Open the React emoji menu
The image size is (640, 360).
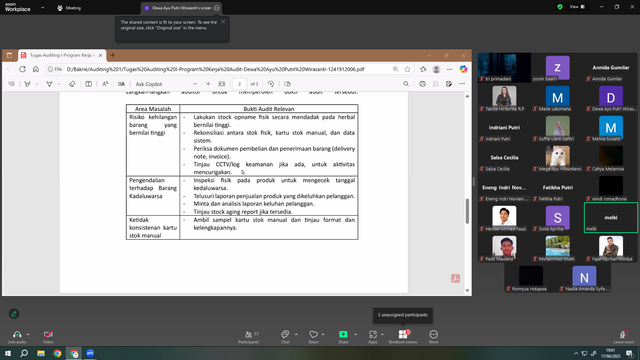click(313, 337)
